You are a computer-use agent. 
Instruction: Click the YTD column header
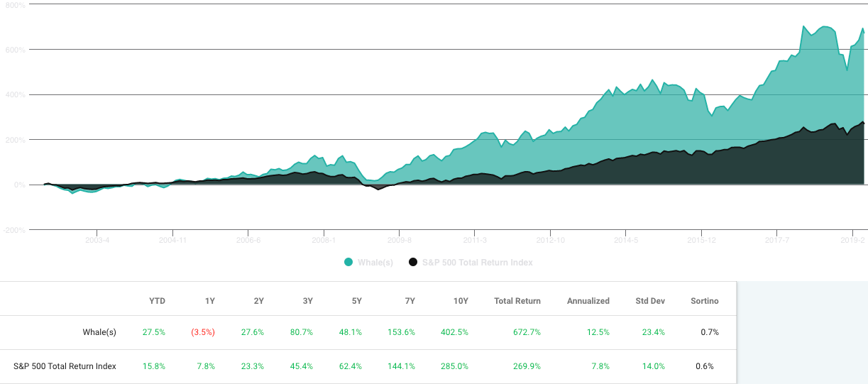[x=158, y=301]
